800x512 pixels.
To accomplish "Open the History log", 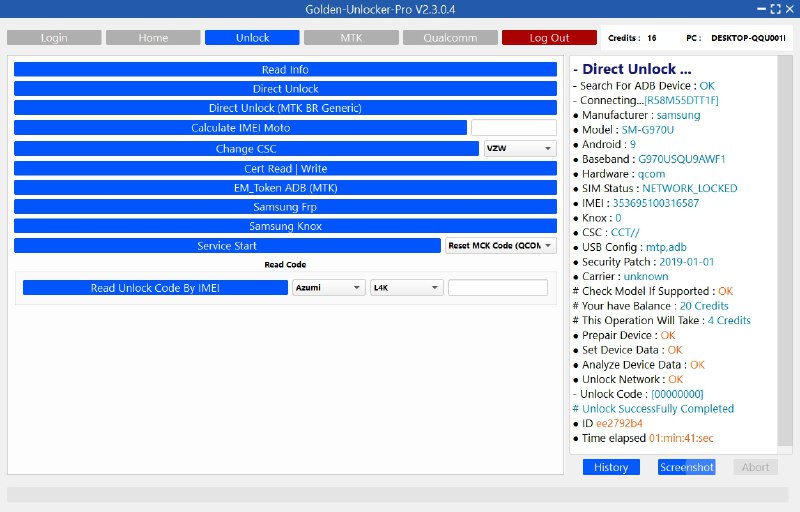I will (611, 467).
